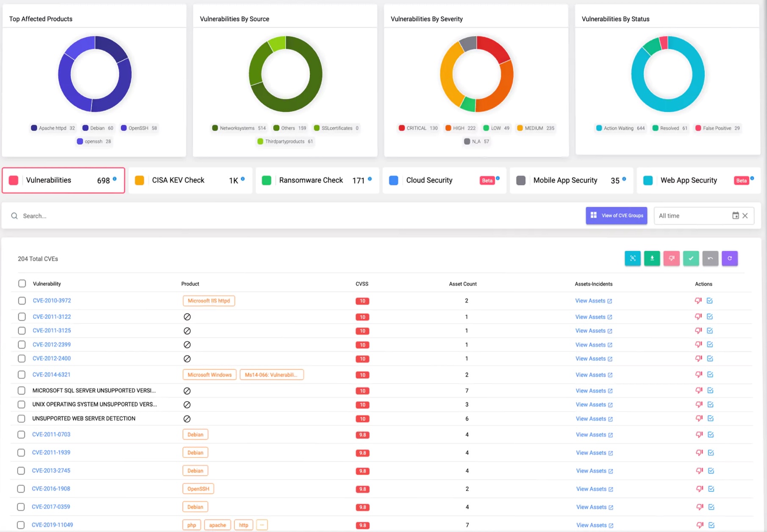This screenshot has height=532, width=767.
Task: Click thumbs-down icon for CVE-2016-1908
Action: click(x=700, y=489)
